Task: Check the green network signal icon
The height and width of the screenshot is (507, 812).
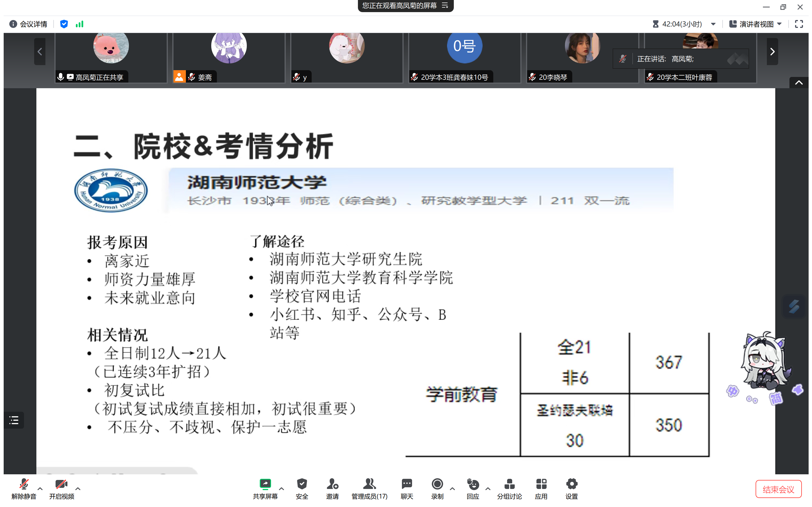Action: (x=80, y=24)
